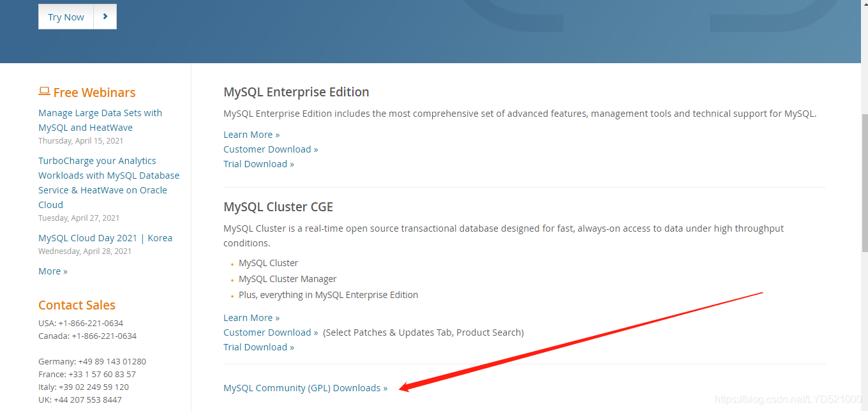Click Customer Download » under MySQL Enterprise Edition

coord(271,149)
